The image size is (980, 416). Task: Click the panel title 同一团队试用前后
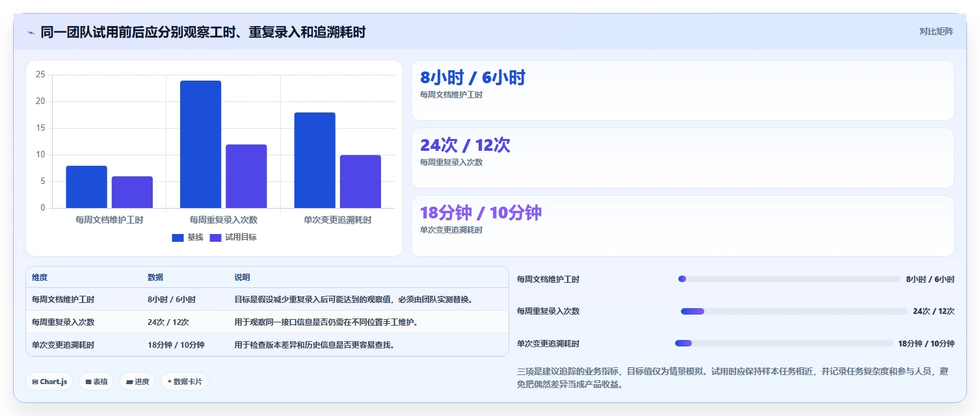tap(203, 32)
